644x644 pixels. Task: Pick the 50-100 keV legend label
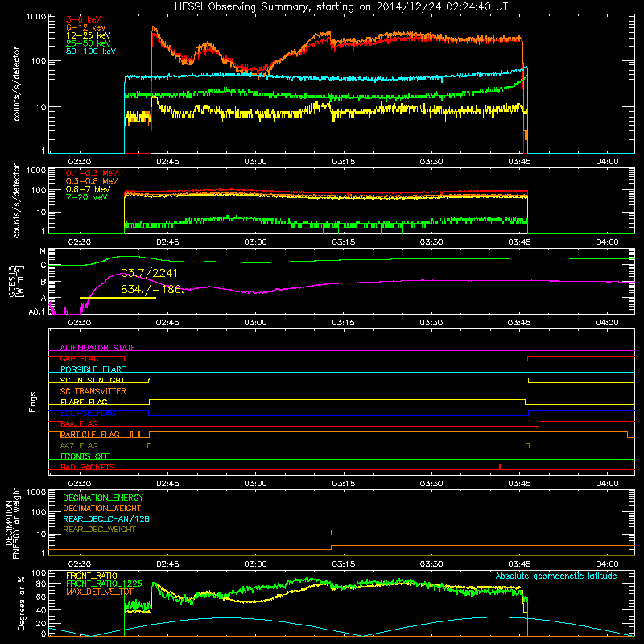(91, 52)
